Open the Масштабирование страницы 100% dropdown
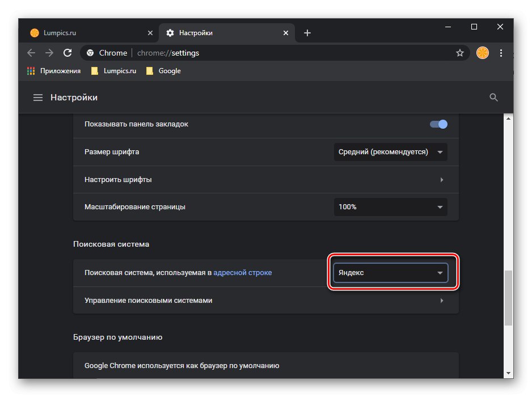This screenshot has height=397, width=532. click(x=391, y=207)
